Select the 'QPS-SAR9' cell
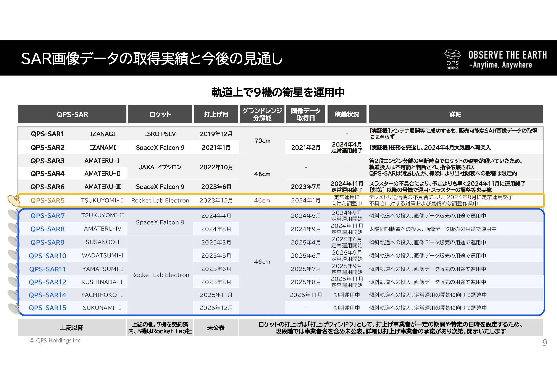The image size is (557, 392). (47, 242)
